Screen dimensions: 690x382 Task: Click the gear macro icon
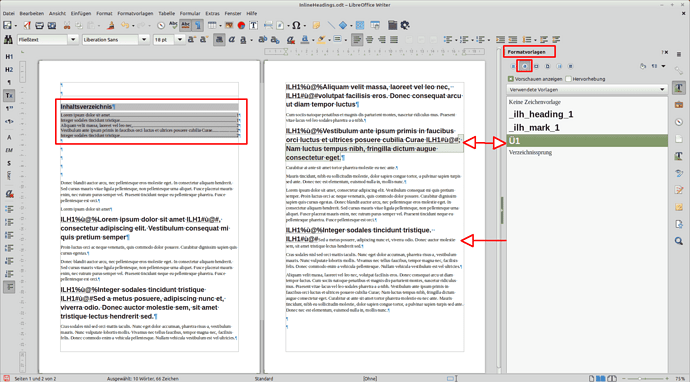point(405,26)
